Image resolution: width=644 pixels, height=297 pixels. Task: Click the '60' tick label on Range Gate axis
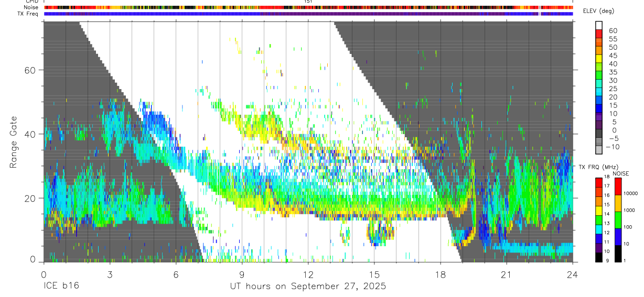coord(30,70)
